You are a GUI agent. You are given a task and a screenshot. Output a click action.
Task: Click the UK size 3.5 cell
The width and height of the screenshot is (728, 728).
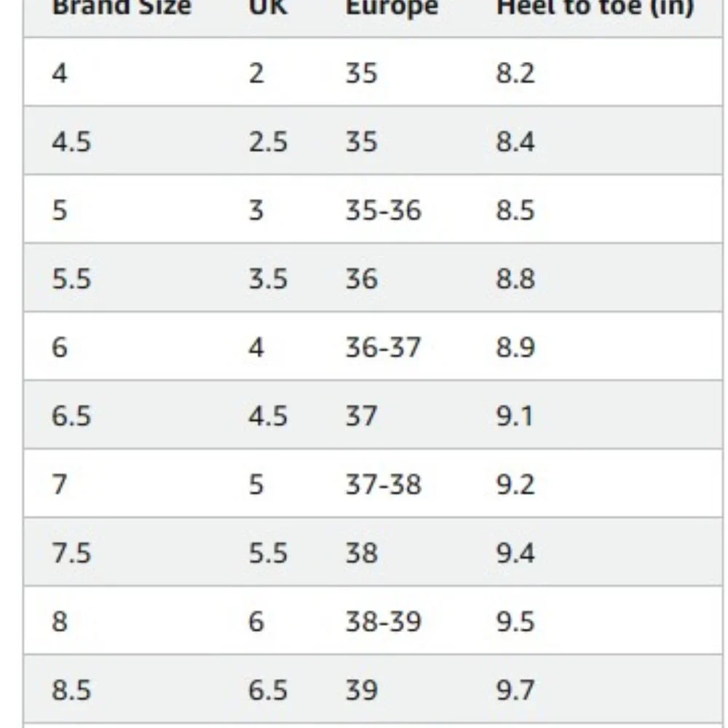268,279
